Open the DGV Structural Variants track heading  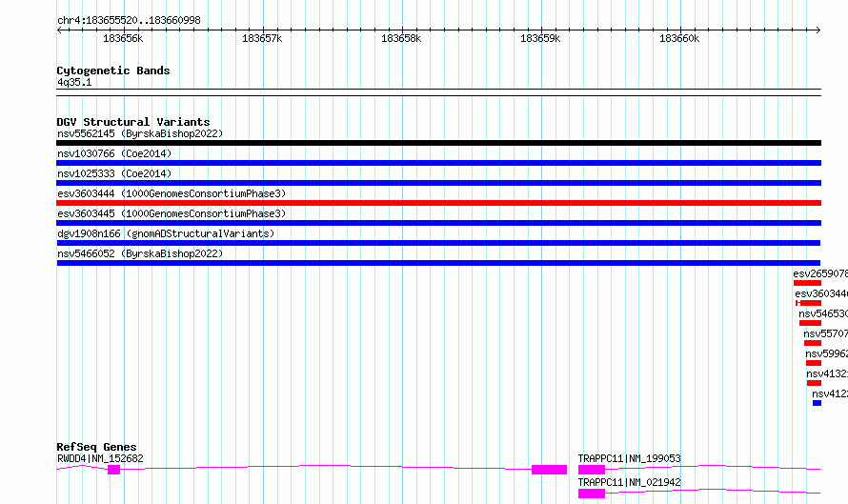tap(133, 122)
